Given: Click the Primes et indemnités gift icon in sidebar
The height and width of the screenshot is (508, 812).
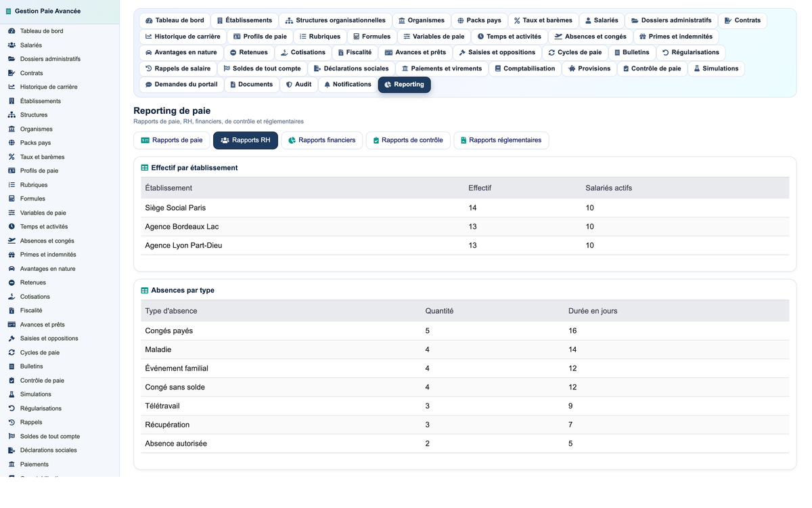Looking at the screenshot, I should tap(12, 255).
